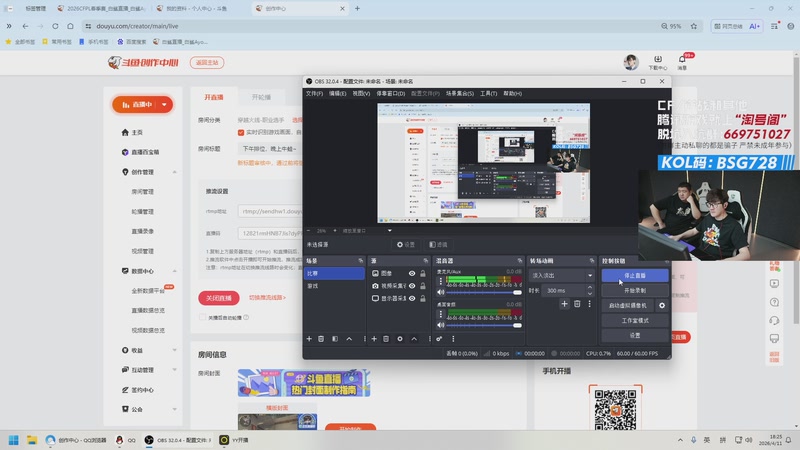Delete selected scene with trash icon
Screen dimensions: 800x450
pyautogui.click(x=321, y=339)
